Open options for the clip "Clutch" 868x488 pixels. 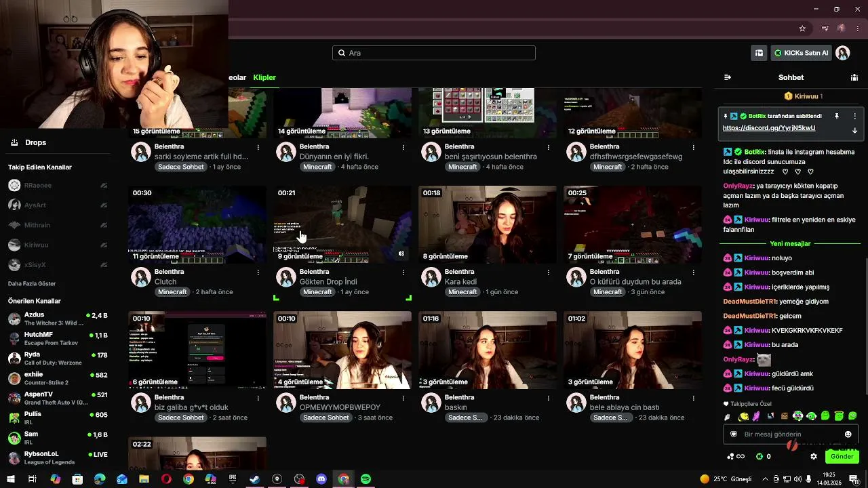point(258,272)
